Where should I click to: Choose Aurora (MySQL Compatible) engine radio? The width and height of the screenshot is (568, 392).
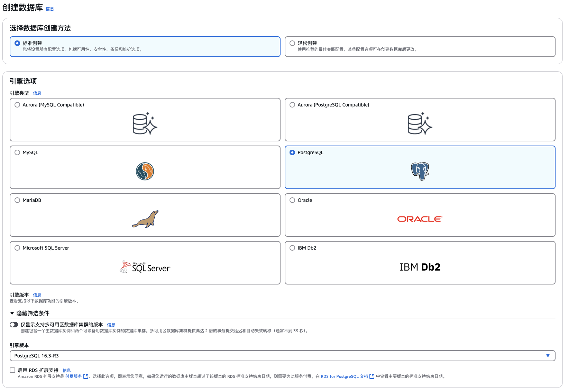(x=17, y=105)
